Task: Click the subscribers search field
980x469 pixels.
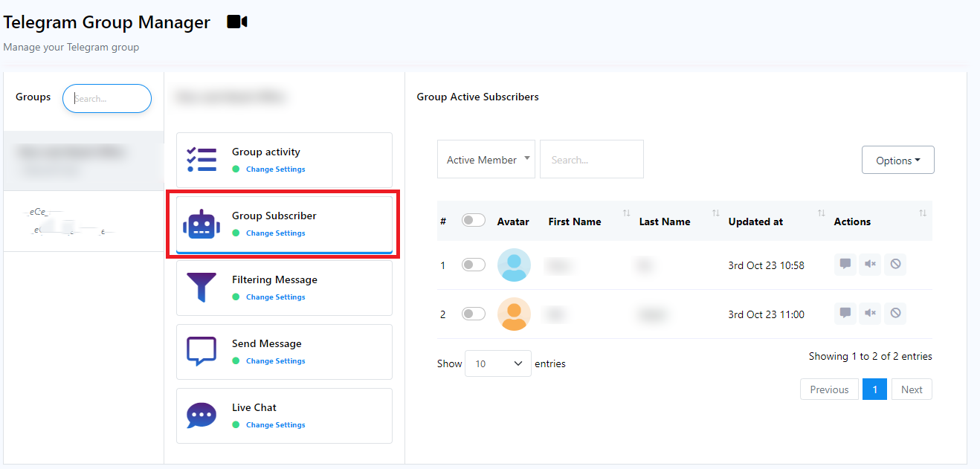Action: pos(591,160)
